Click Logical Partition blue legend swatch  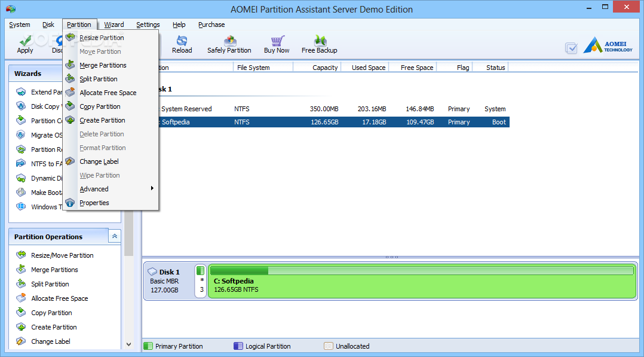tap(238, 346)
